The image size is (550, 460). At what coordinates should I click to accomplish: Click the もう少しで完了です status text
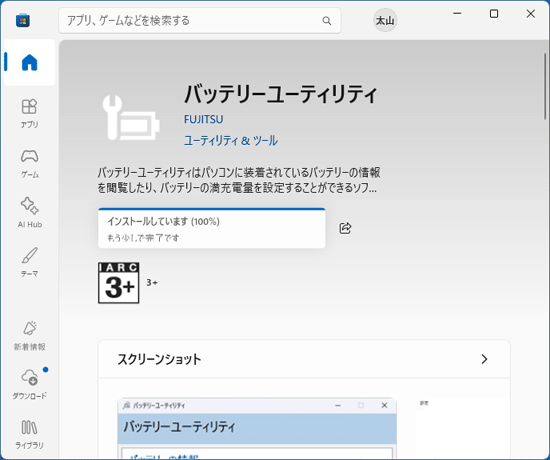143,238
